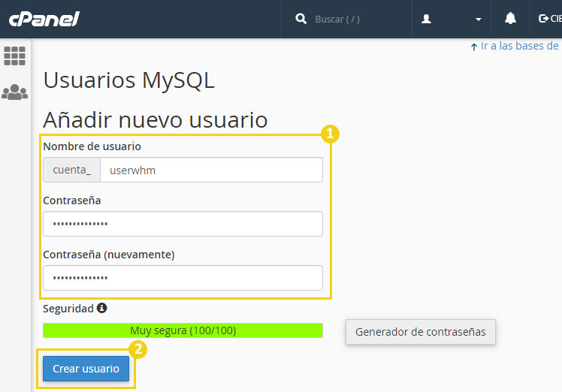562x392 pixels.
Task: Click the search magnifier icon
Action: 301,19
